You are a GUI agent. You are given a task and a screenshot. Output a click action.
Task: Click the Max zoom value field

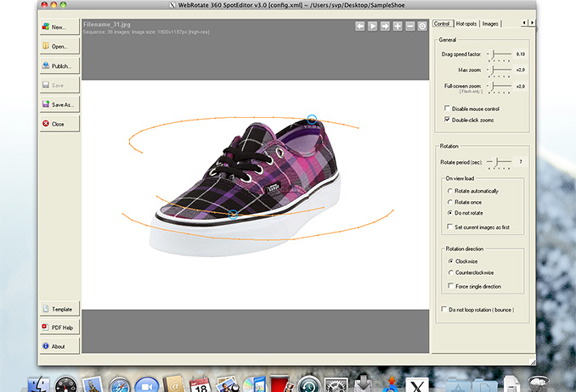(x=521, y=70)
